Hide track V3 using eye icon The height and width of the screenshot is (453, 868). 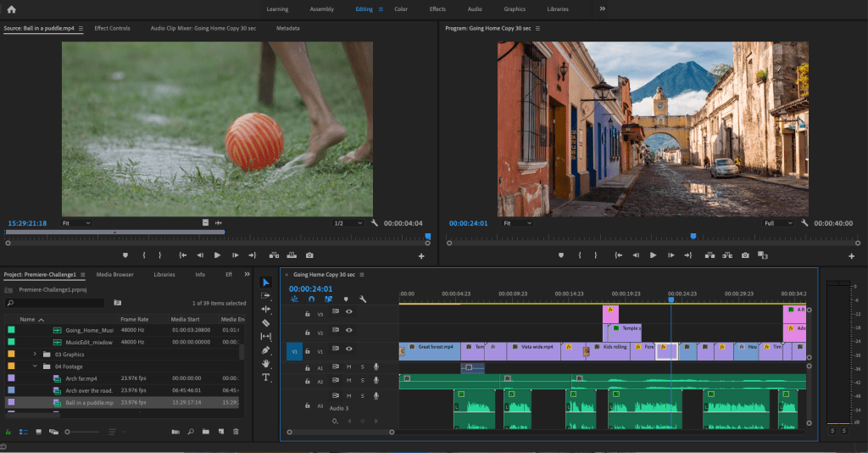[x=348, y=312]
